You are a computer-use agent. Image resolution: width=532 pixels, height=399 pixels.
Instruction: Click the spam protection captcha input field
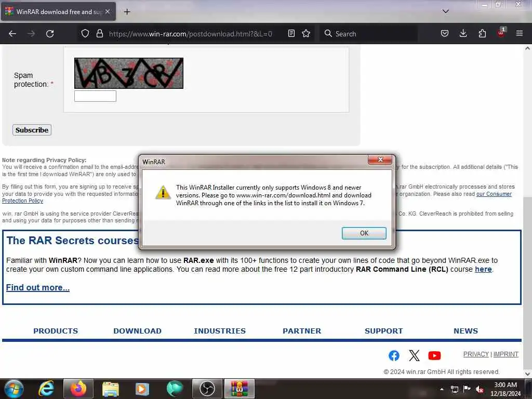point(95,96)
